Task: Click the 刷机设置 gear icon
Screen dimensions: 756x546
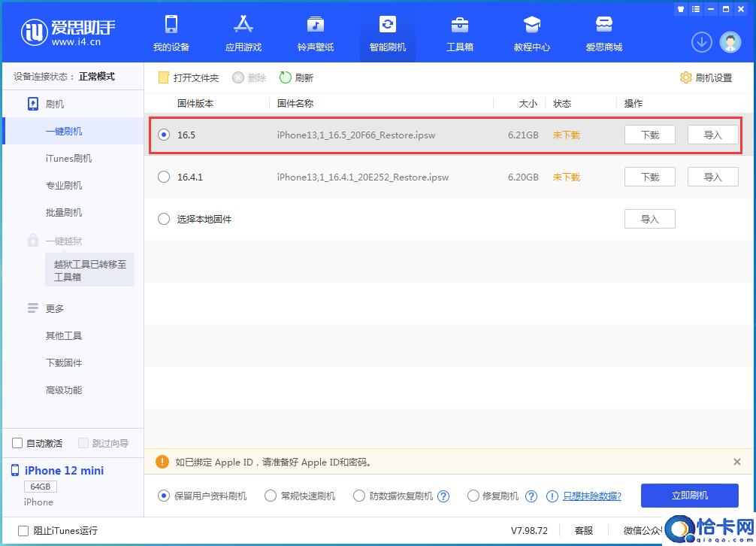Action: tap(685, 77)
